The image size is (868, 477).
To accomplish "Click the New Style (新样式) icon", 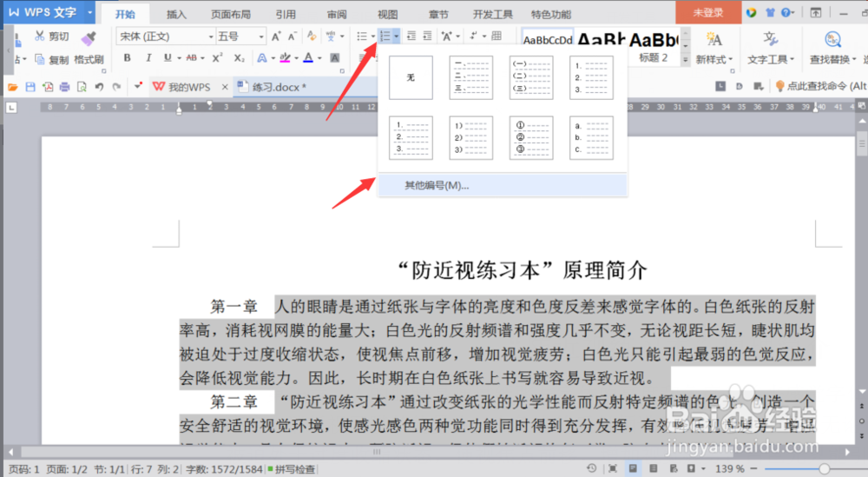I will click(713, 40).
